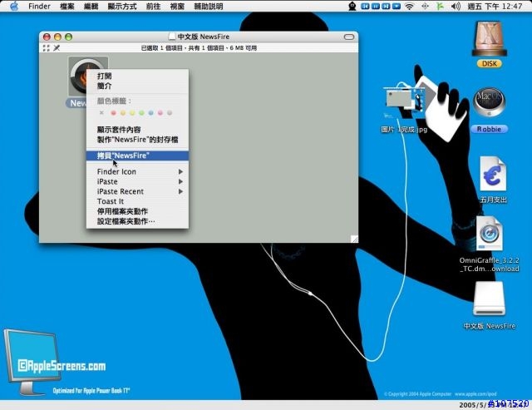The width and height of the screenshot is (532, 410).
Task: Pick the gray color label
Action: pos(170,112)
